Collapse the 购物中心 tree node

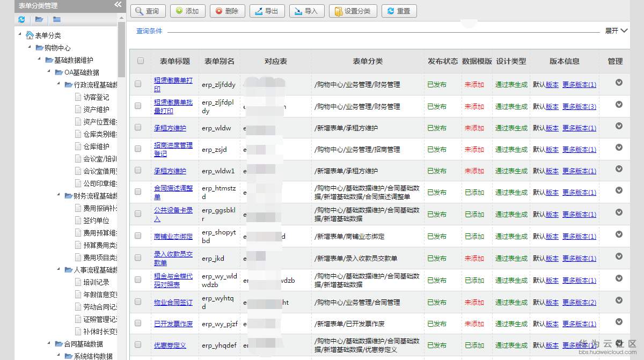(29, 47)
